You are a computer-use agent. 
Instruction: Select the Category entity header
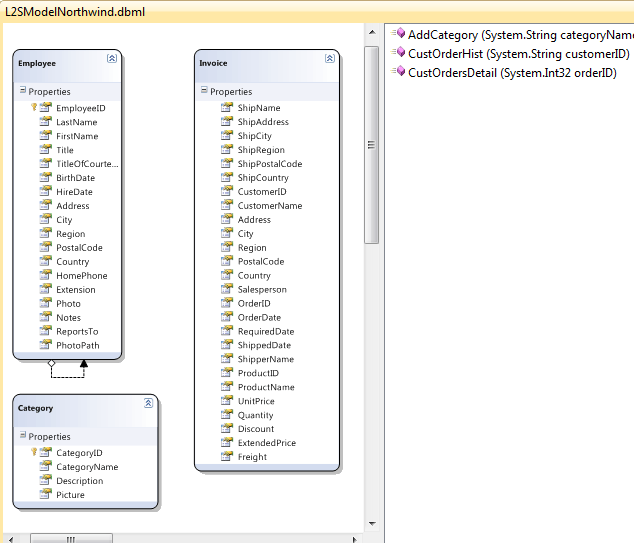[x=85, y=410]
